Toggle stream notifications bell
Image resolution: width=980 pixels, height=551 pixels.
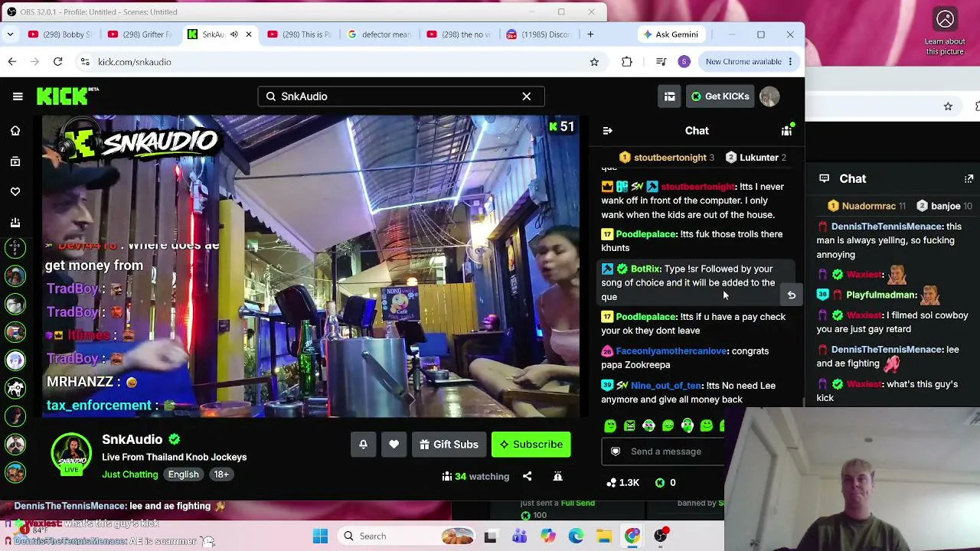[364, 445]
